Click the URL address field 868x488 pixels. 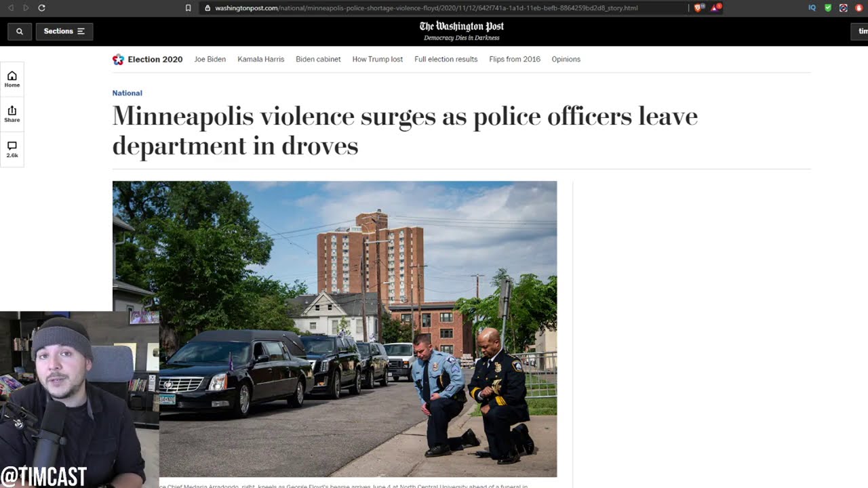point(441,8)
